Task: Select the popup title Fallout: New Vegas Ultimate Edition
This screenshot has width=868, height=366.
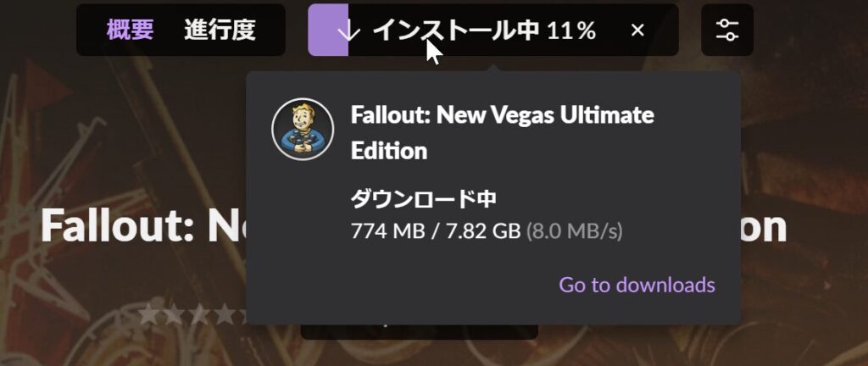Action: tap(502, 133)
